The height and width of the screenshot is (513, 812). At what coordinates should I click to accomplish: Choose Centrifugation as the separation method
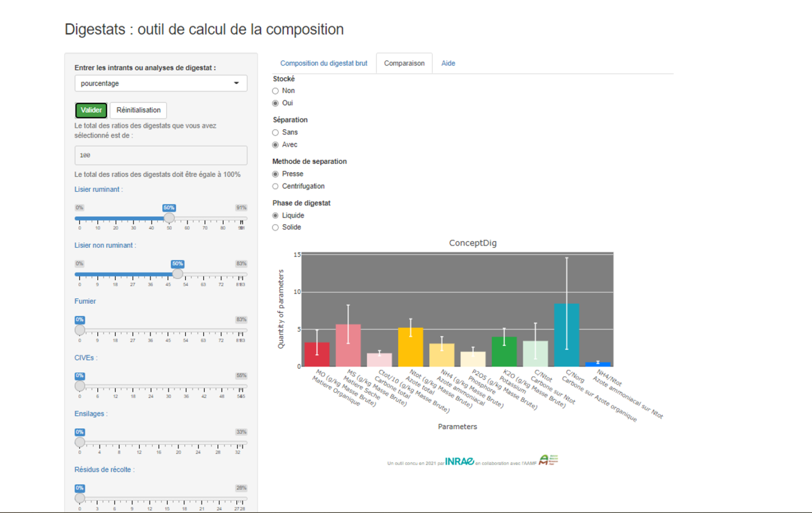275,186
